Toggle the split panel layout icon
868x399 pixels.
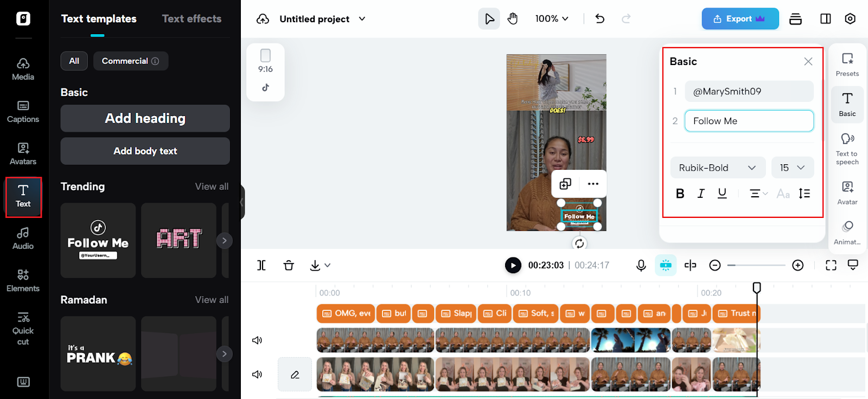pyautogui.click(x=826, y=19)
